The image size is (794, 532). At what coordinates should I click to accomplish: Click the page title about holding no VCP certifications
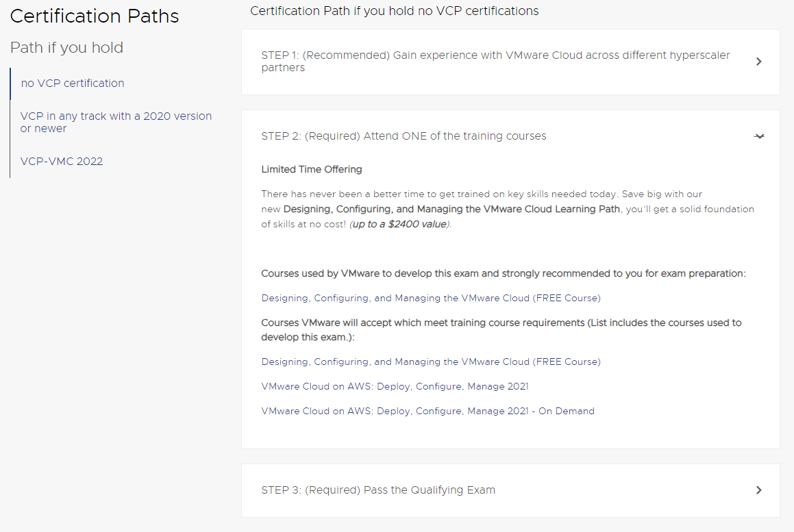pyautogui.click(x=394, y=11)
